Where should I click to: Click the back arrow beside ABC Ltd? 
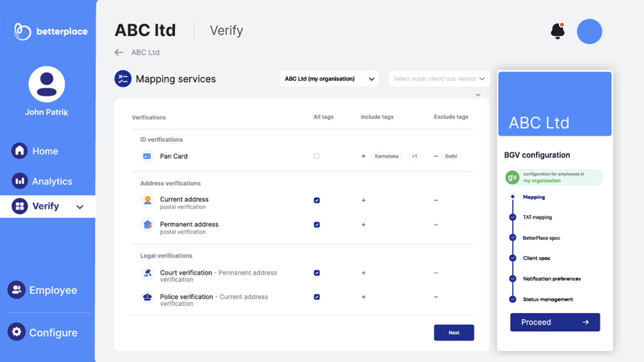[x=119, y=52]
